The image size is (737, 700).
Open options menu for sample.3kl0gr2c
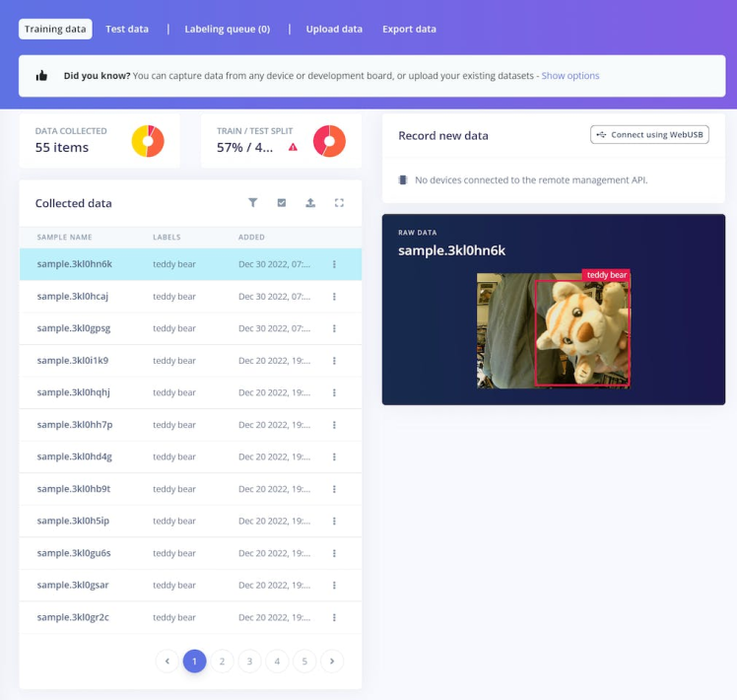[334, 617]
